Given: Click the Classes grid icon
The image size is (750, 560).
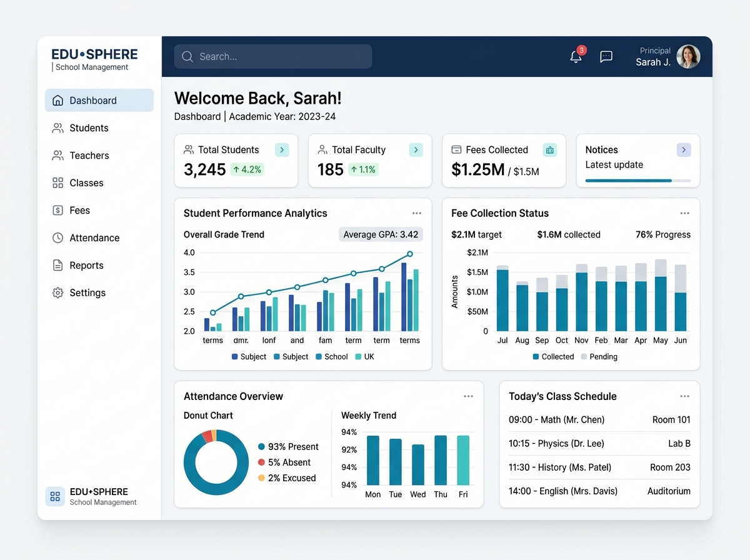Looking at the screenshot, I should point(57,182).
